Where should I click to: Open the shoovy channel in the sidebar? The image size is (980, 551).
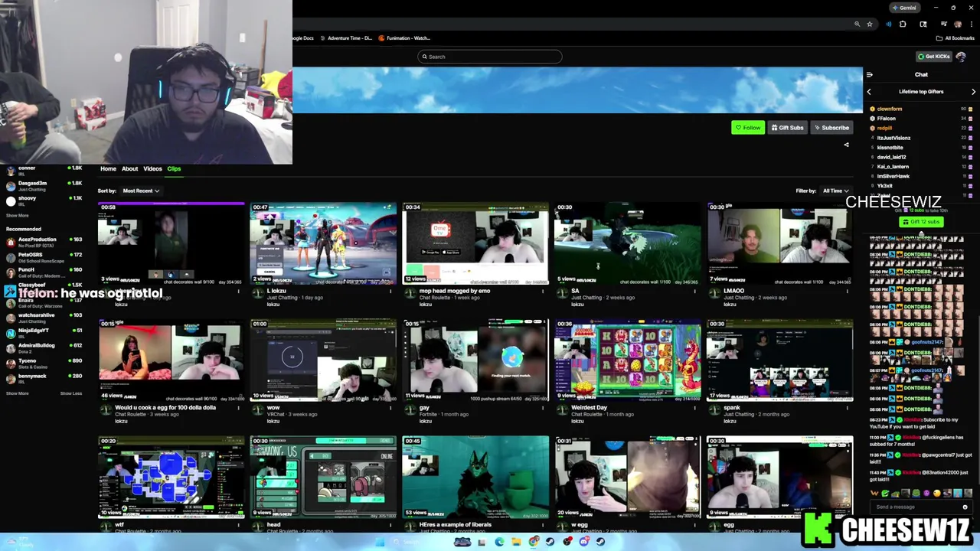coord(44,201)
